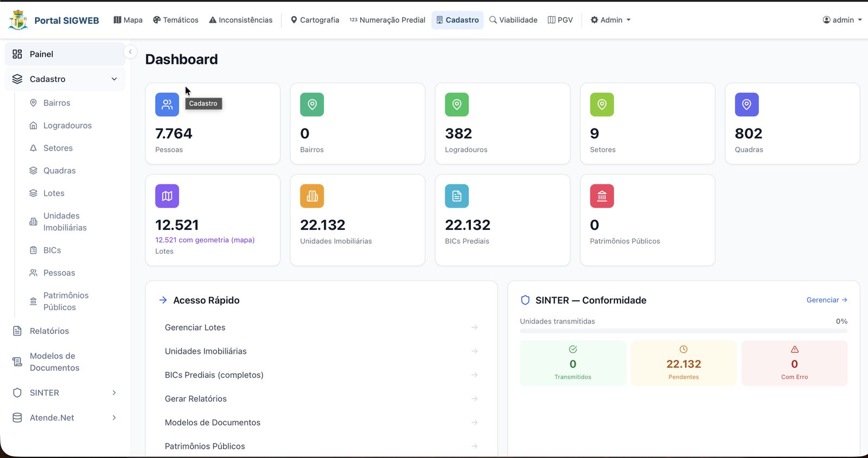This screenshot has height=458, width=868.
Task: Click the 22.132 Pendentes value
Action: tap(684, 364)
